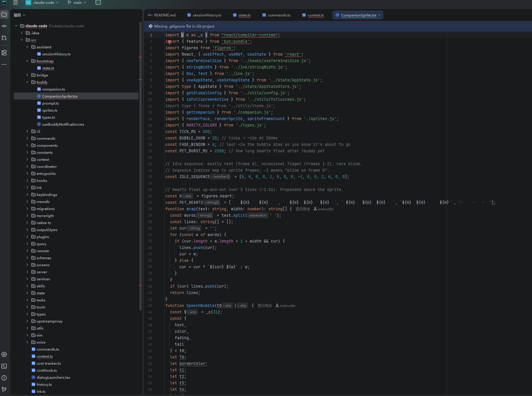Viewport: 532px width, 396px height.
Task: Open companion.ts in the buddy folder
Action: coord(53,89)
